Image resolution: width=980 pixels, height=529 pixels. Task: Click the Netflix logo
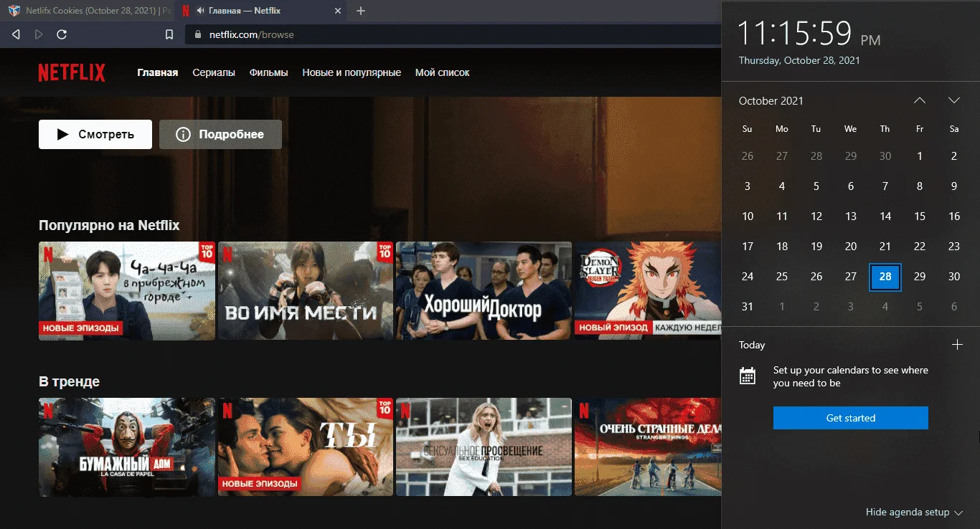(x=72, y=72)
